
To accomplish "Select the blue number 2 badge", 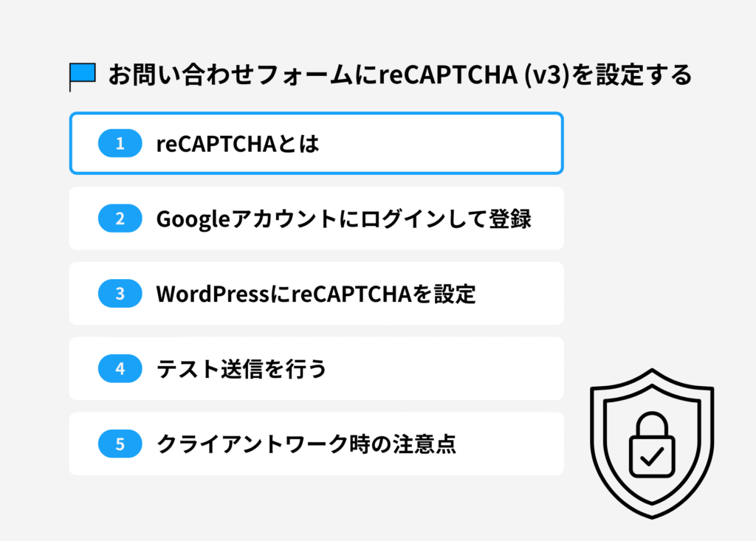I will coord(120,218).
